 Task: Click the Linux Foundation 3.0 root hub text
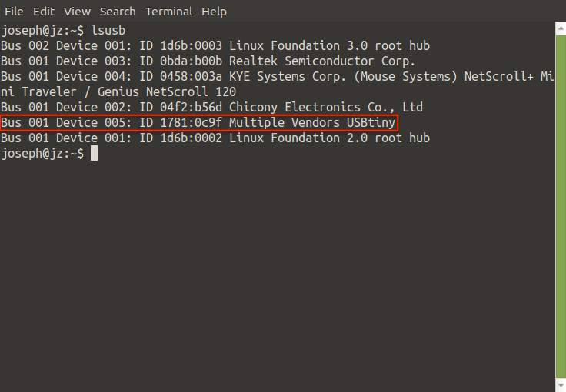point(329,46)
